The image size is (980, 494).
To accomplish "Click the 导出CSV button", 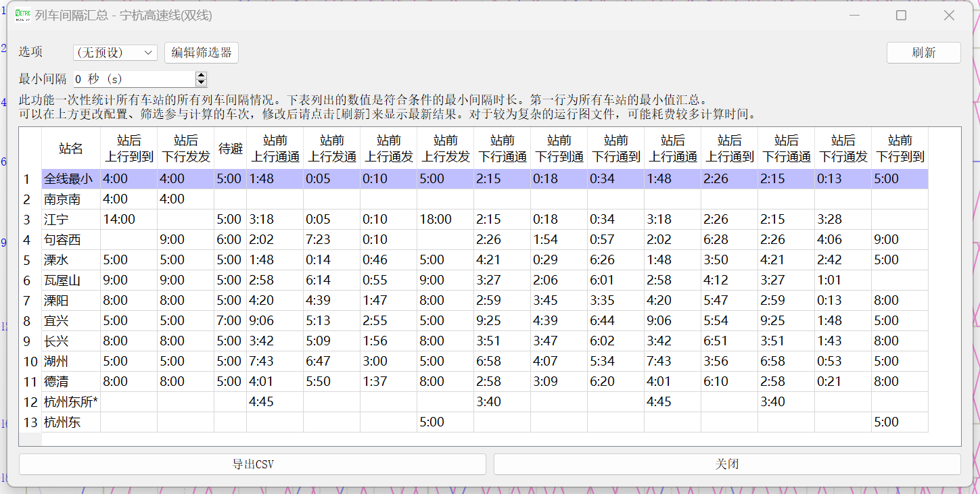I will pyautogui.click(x=252, y=464).
